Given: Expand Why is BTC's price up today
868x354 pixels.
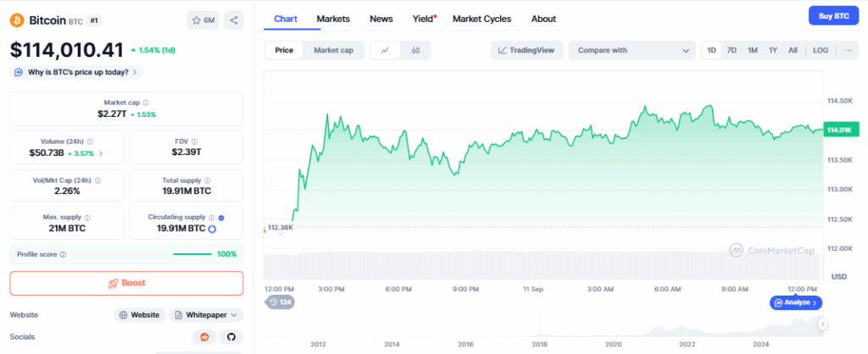Looking at the screenshot, I should click(x=76, y=73).
